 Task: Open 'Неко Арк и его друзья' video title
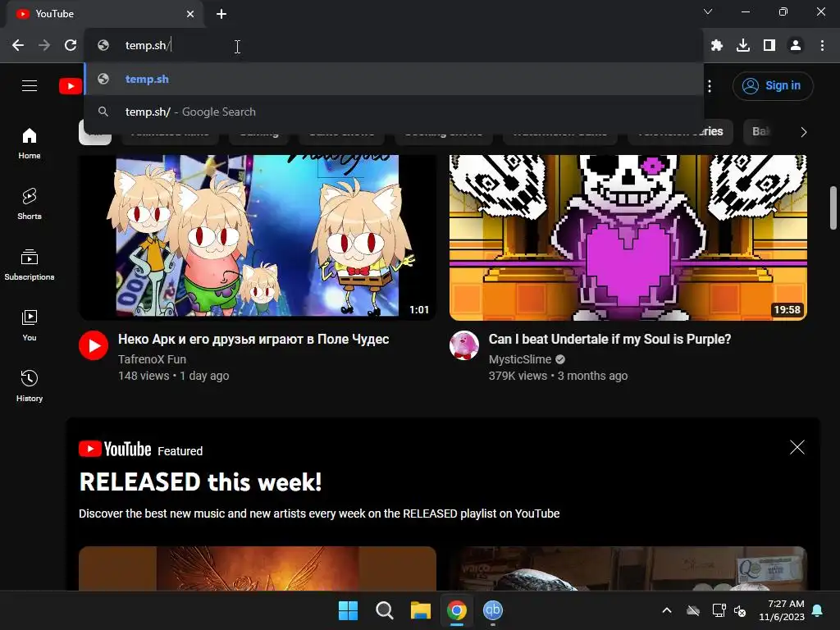click(x=253, y=339)
